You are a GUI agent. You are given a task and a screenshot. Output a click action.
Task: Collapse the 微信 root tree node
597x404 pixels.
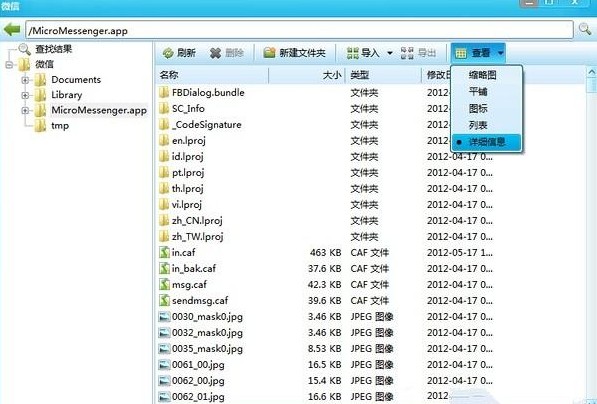tap(9, 64)
